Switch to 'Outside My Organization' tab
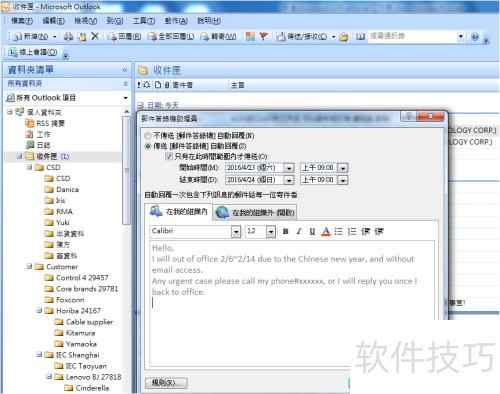Image resolution: width=500 pixels, height=394 pixels. pos(255,212)
